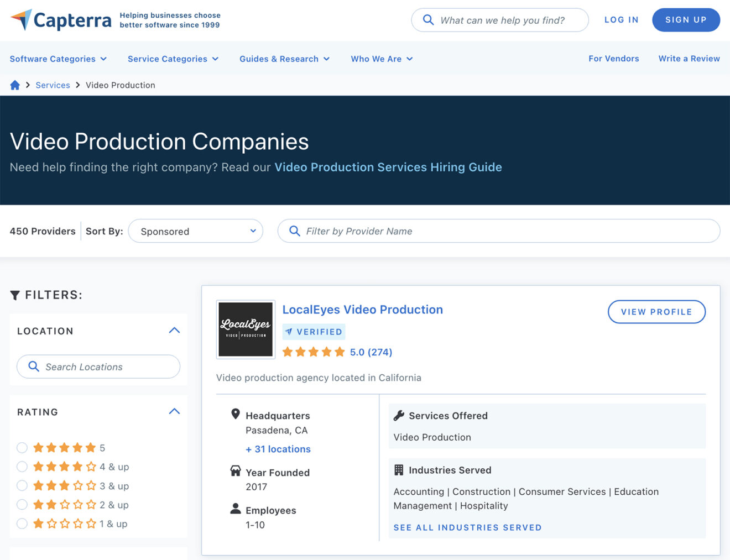Click the 1-10 employees value
The height and width of the screenshot is (560, 730).
click(255, 525)
